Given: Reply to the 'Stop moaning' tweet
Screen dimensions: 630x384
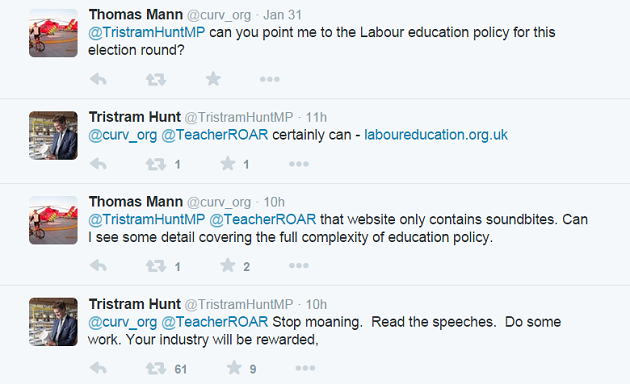Looking at the screenshot, I should point(98,368).
